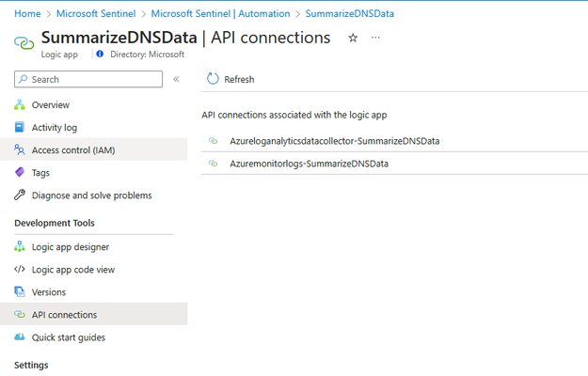Click 'API connections associated with the logic app' text
The height and width of the screenshot is (376, 588).
tap(294, 115)
